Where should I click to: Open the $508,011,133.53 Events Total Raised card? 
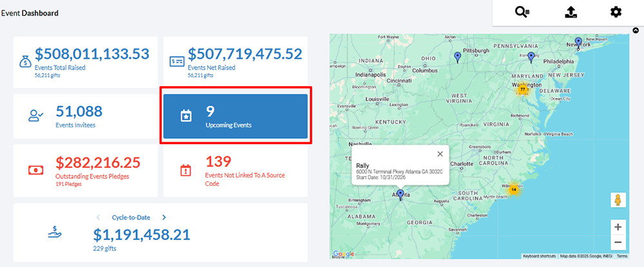(x=86, y=62)
